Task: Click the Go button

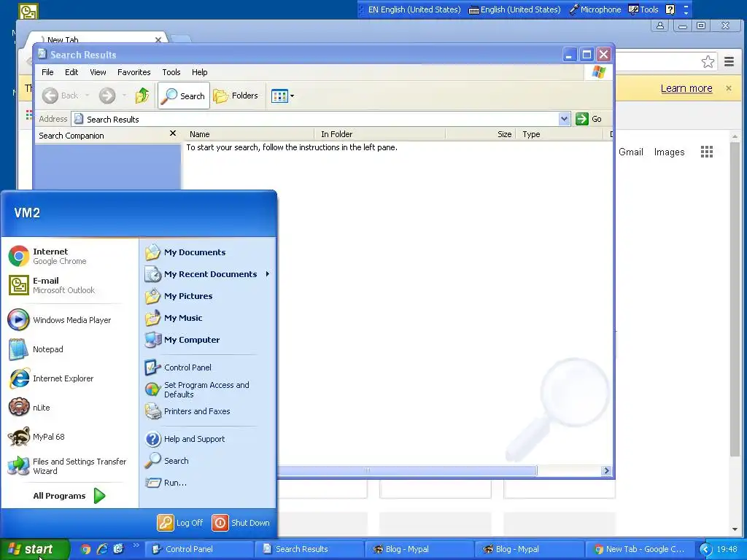Action: click(589, 119)
